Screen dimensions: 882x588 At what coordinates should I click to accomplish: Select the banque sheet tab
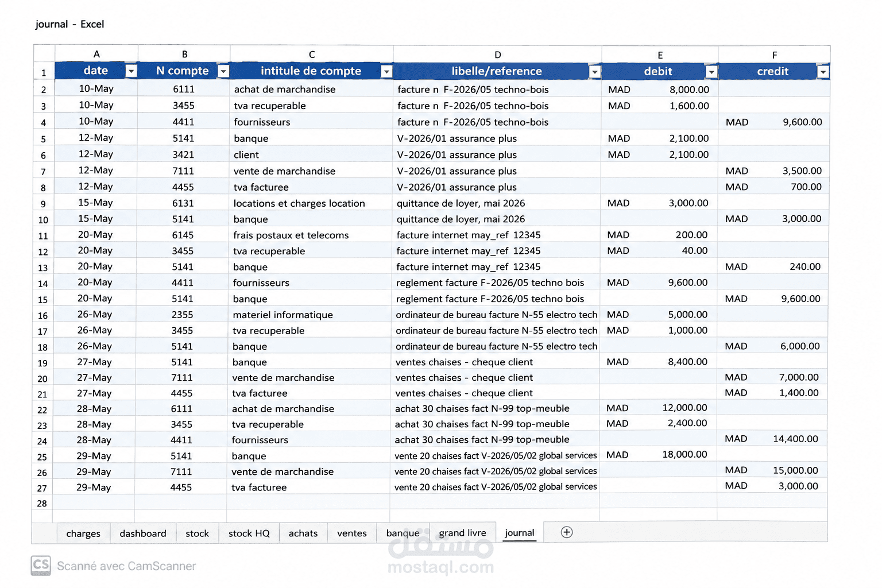403,533
